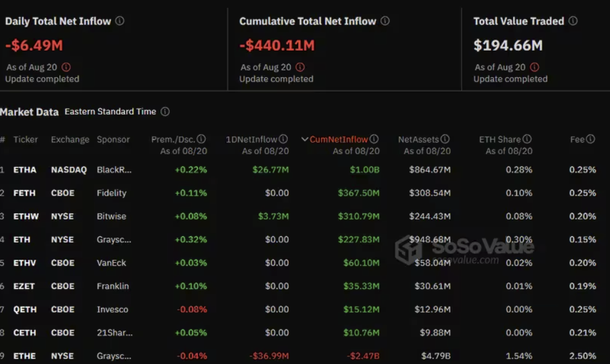Click info icon on Prem./Dsc. column header
The width and height of the screenshot is (610, 364).
click(201, 139)
